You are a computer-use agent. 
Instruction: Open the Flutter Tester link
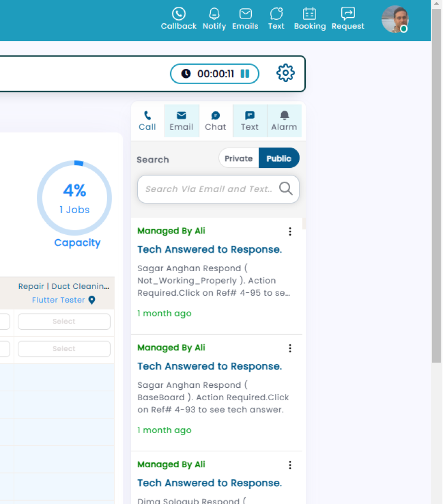coord(59,300)
